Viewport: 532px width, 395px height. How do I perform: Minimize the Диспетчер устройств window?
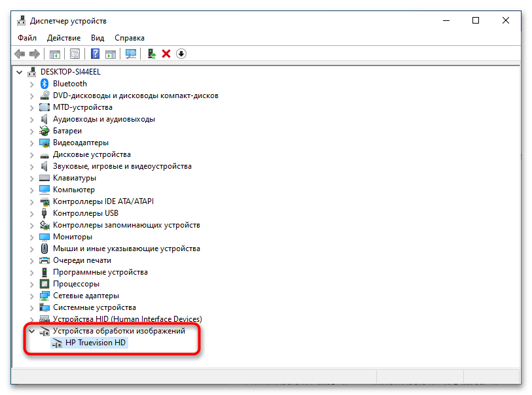click(x=446, y=21)
